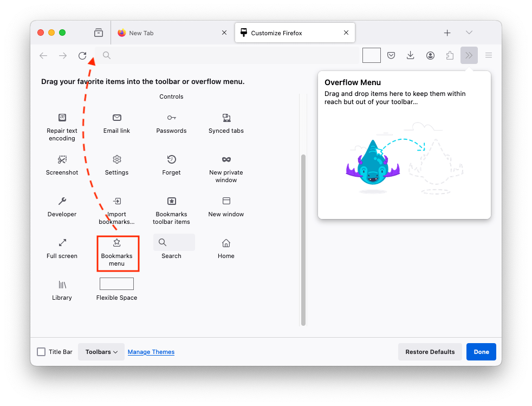This screenshot has width=532, height=406.
Task: Enable the Title Bar checkbox
Action: 41,351
